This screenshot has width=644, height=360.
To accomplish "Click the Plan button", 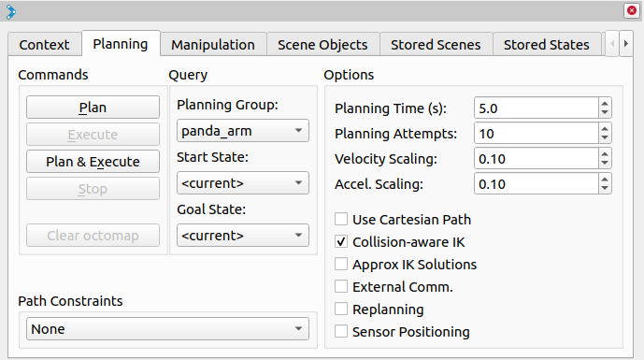I will (93, 108).
